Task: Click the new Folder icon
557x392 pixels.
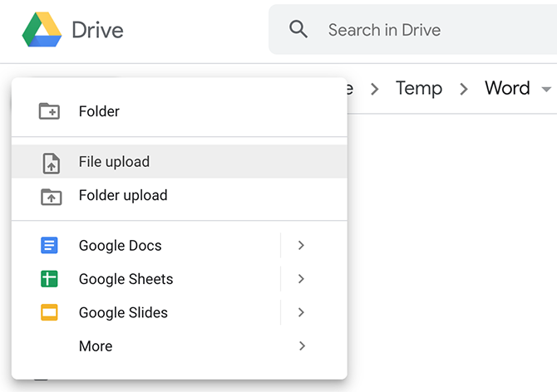Action: tap(50, 111)
